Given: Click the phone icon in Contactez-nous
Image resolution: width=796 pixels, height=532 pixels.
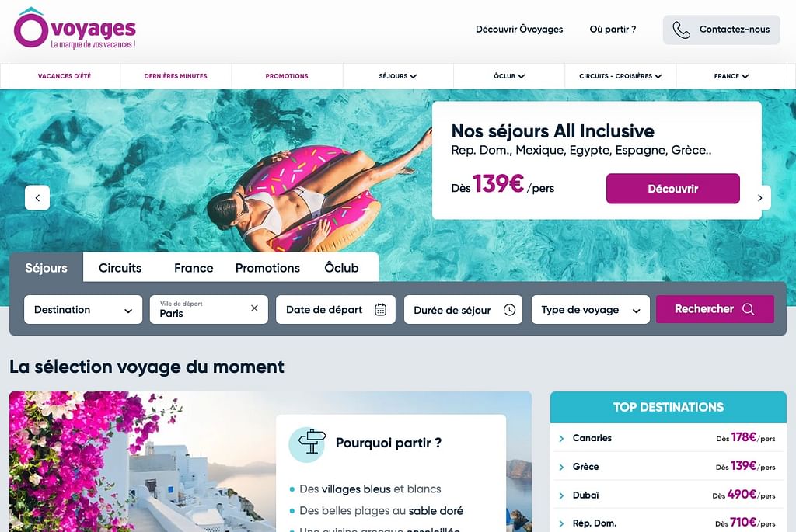Looking at the screenshot, I should 681,30.
